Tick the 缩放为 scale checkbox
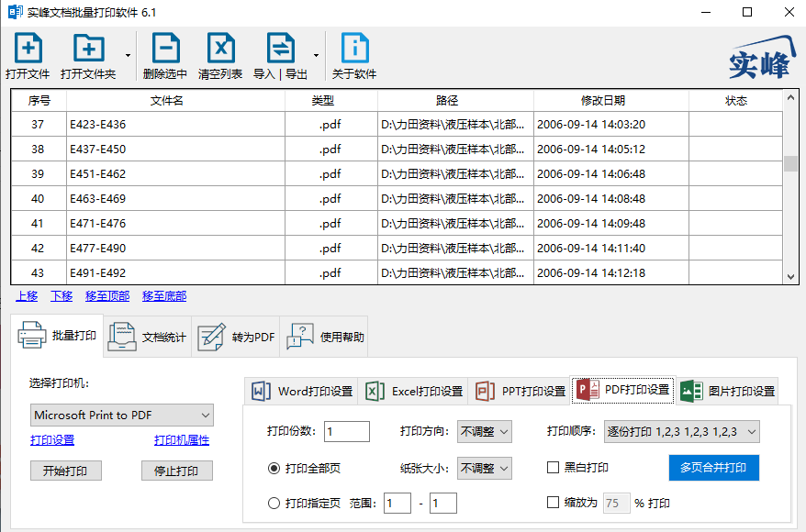 click(x=554, y=503)
